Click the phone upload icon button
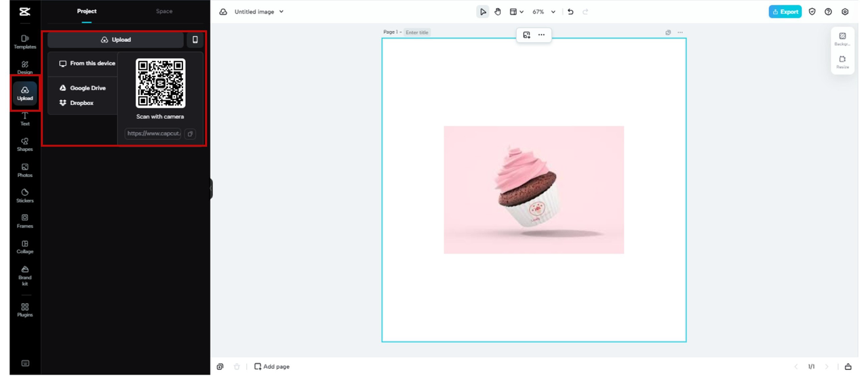 pyautogui.click(x=195, y=40)
